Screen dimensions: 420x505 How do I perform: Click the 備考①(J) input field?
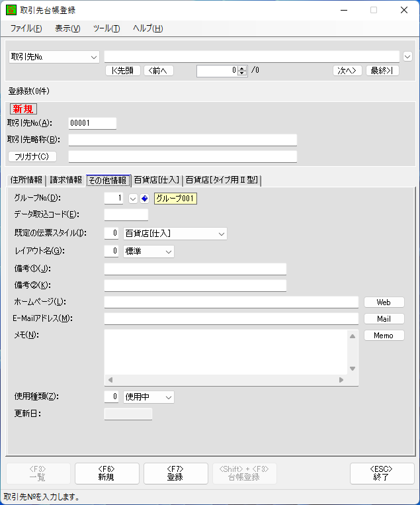click(195, 269)
